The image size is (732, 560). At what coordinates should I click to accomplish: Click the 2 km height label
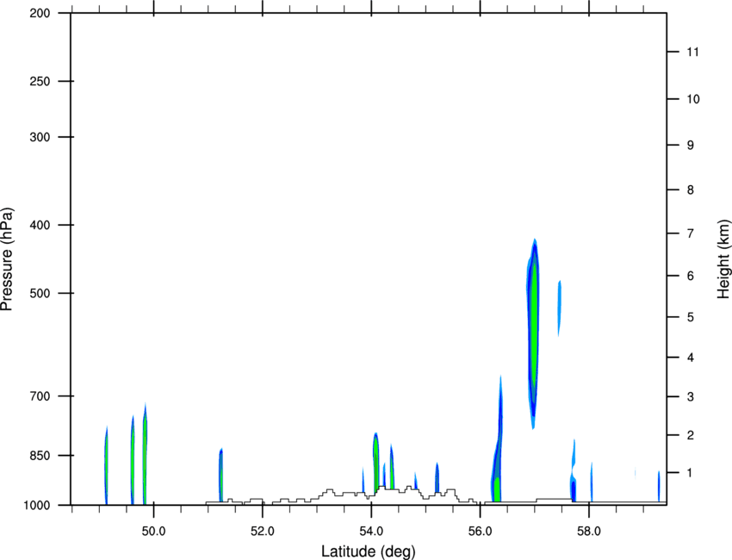point(691,435)
